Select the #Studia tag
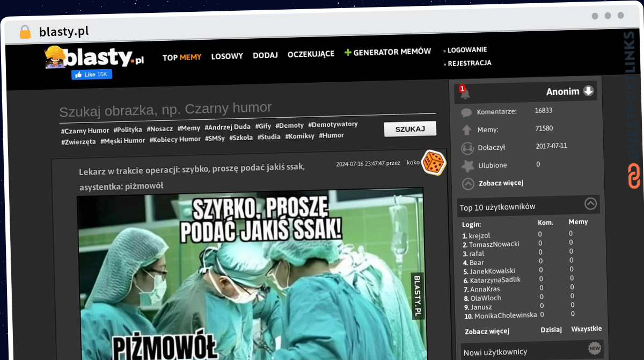The height and width of the screenshot is (360, 644). click(269, 137)
